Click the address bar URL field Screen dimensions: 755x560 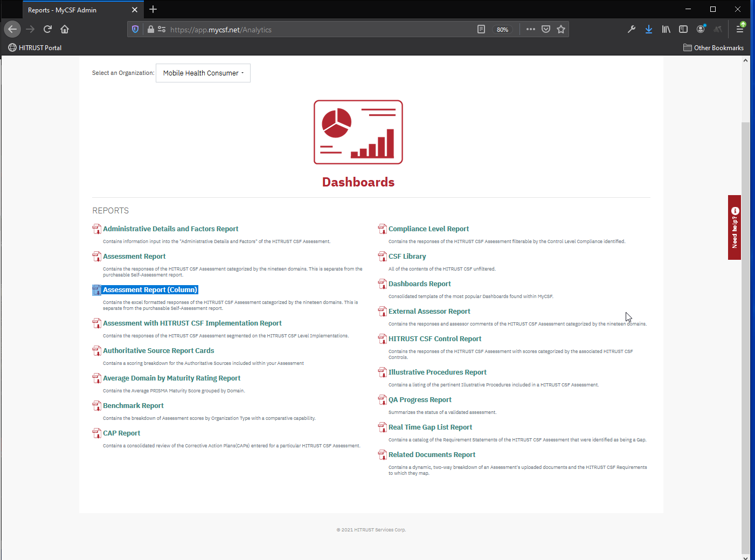pos(321,30)
